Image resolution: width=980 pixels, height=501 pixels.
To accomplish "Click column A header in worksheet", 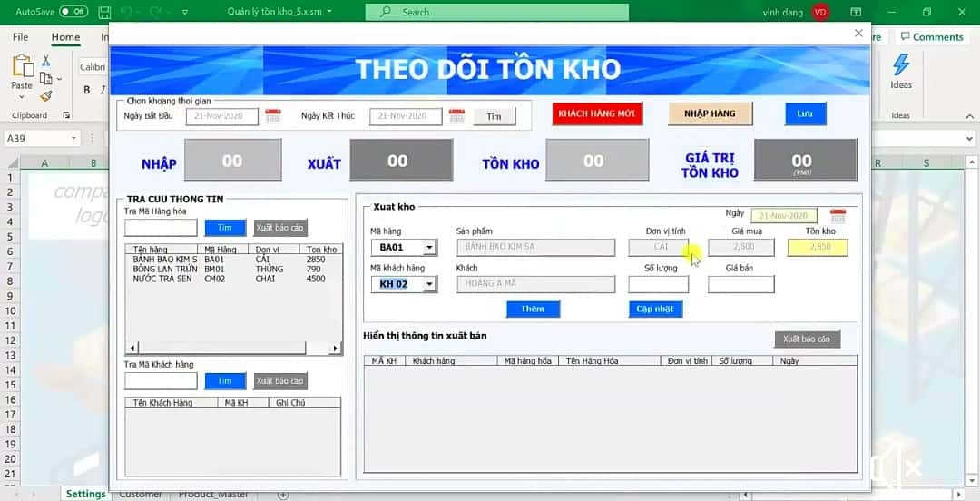I will (44, 163).
